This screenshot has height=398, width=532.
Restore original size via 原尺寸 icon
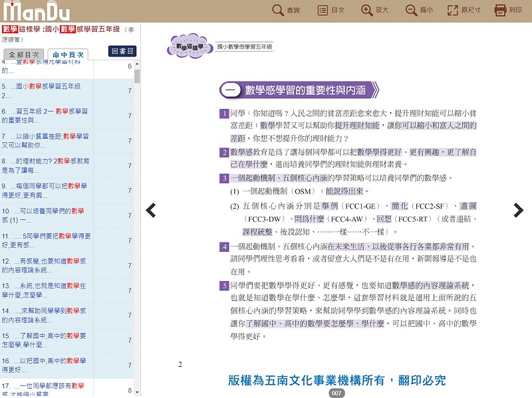click(x=453, y=10)
